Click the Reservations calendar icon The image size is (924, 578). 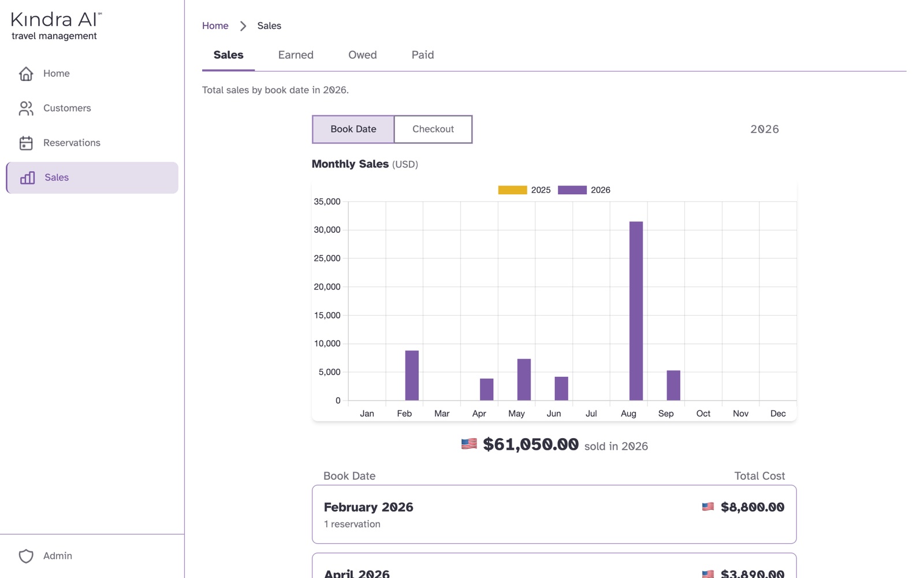pyautogui.click(x=26, y=143)
